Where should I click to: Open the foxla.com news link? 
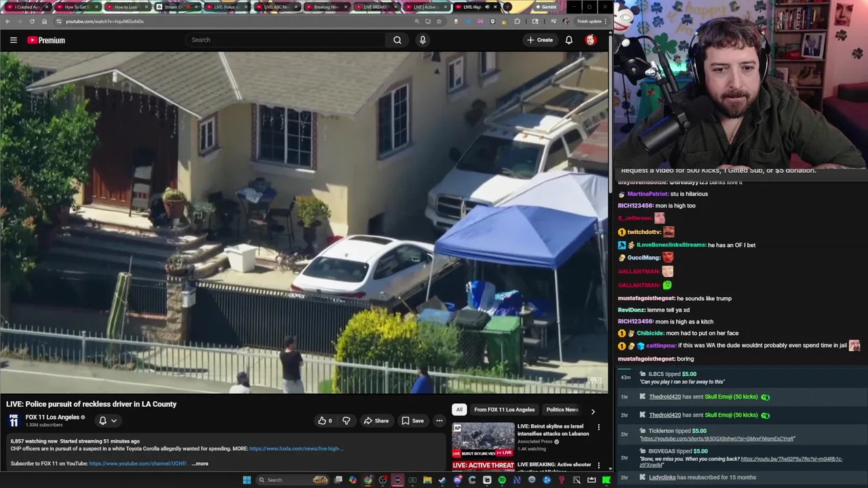pos(296,449)
